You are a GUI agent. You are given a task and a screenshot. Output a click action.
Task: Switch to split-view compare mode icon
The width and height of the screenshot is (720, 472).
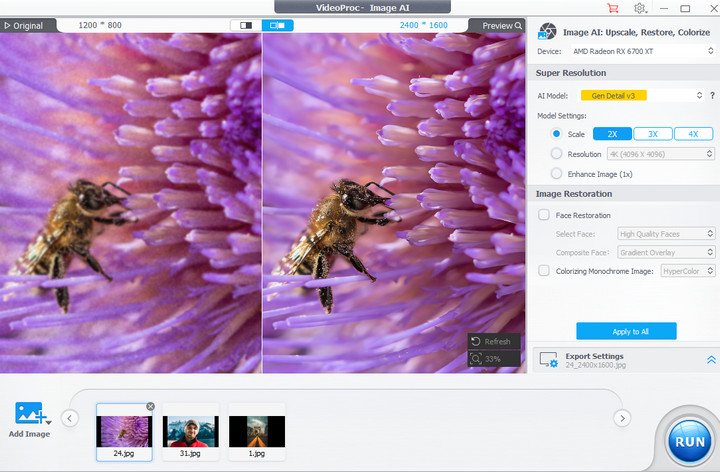(277, 25)
